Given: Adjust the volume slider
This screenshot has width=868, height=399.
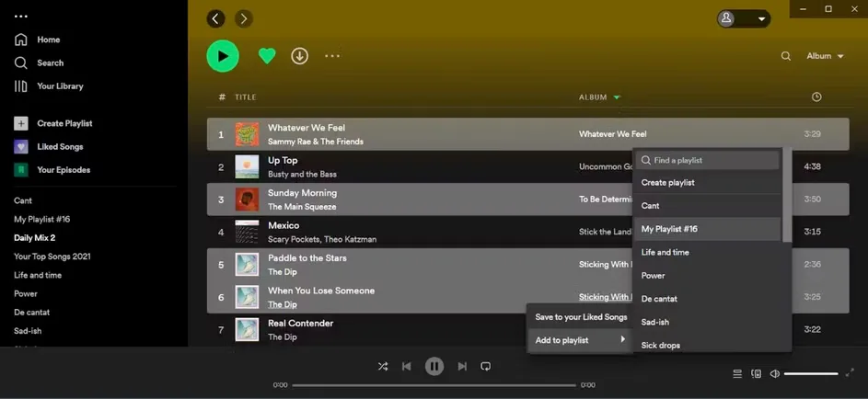Looking at the screenshot, I should tap(811, 374).
